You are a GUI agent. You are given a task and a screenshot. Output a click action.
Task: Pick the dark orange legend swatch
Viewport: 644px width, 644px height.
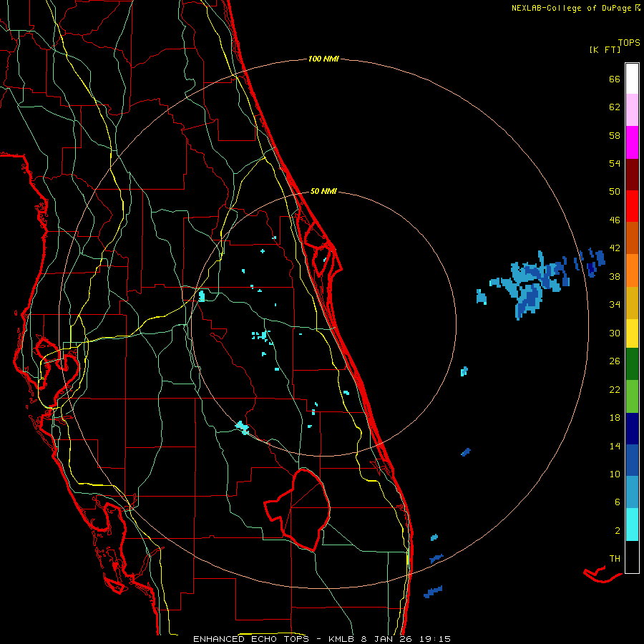(x=632, y=238)
